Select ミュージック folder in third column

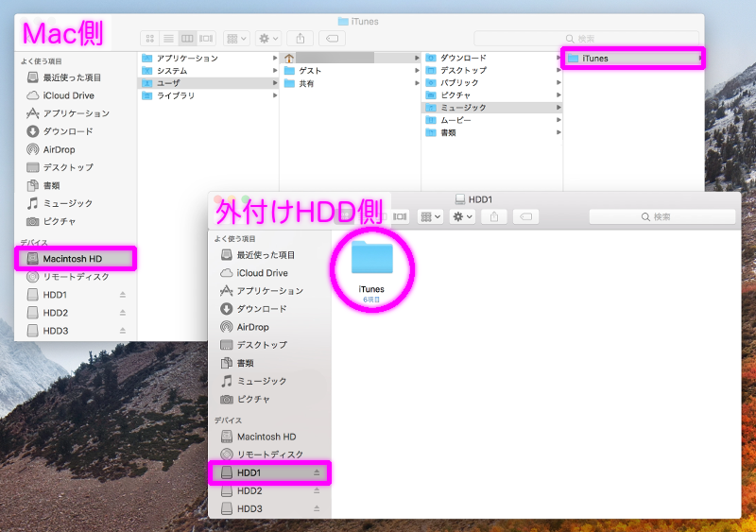pos(492,108)
